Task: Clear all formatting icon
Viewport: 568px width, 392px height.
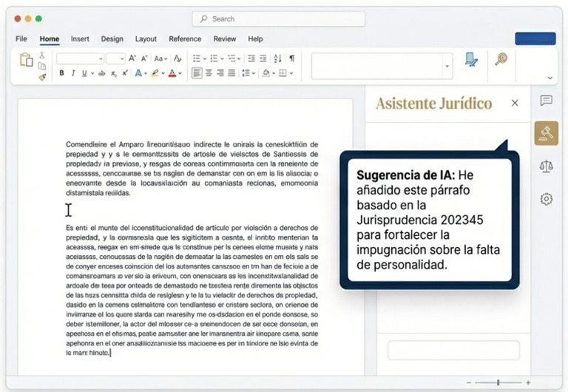Action: click(x=177, y=58)
